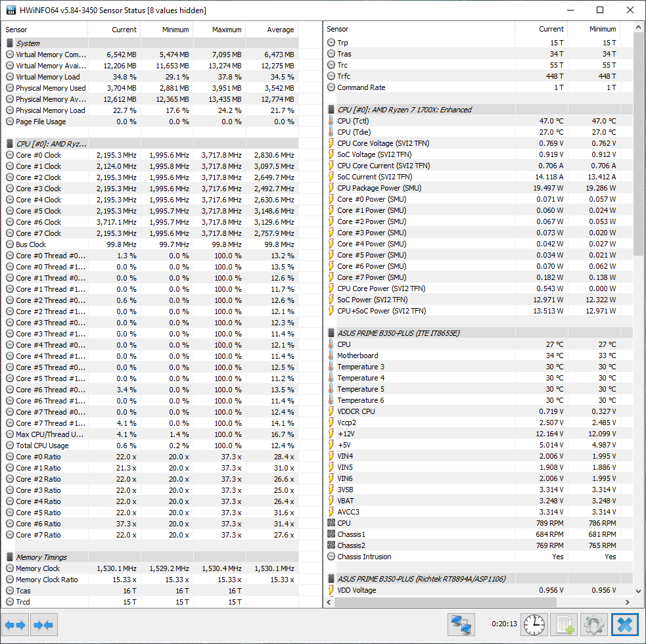This screenshot has height=644, width=646.
Task: Click the right pane Minimum column header
Action: (594, 29)
